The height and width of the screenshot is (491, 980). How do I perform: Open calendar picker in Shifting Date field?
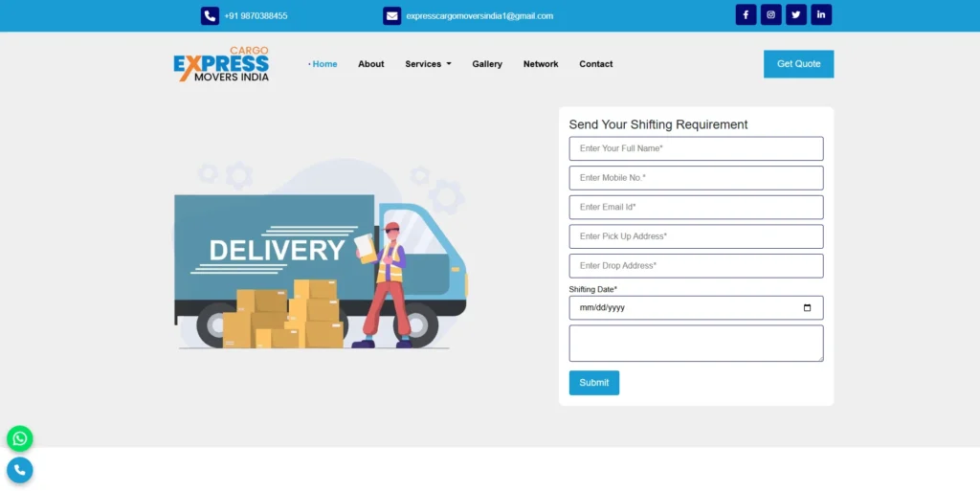point(807,308)
